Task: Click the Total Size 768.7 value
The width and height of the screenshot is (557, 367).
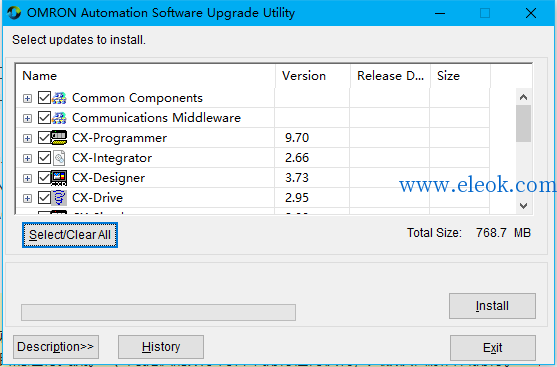Action: click(x=491, y=233)
